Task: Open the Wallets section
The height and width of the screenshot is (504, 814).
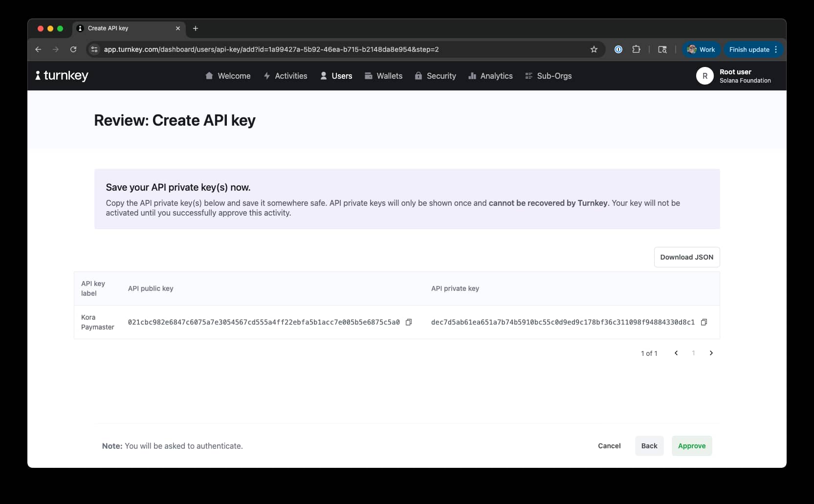Action: pyautogui.click(x=383, y=76)
